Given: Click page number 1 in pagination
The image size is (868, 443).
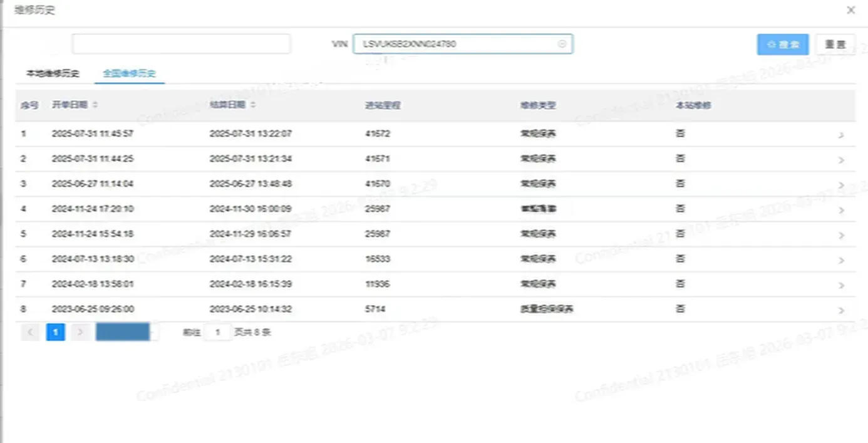Looking at the screenshot, I should click(x=55, y=331).
